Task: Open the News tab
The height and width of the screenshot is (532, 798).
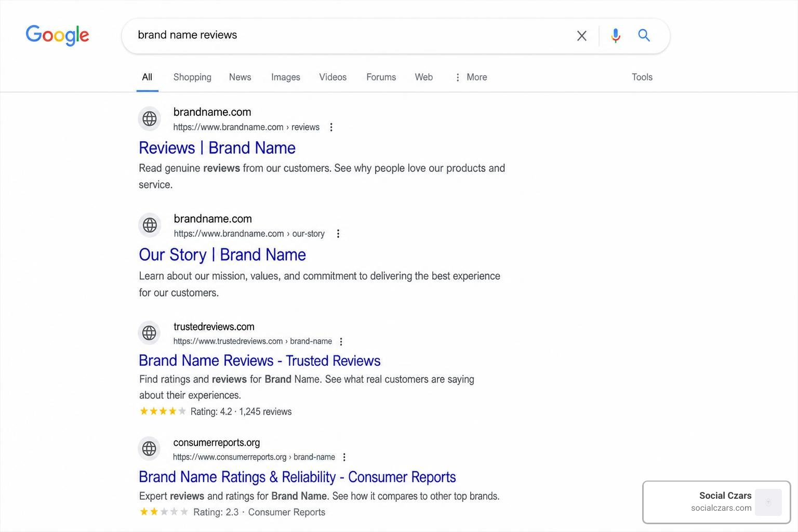Action: coord(240,77)
